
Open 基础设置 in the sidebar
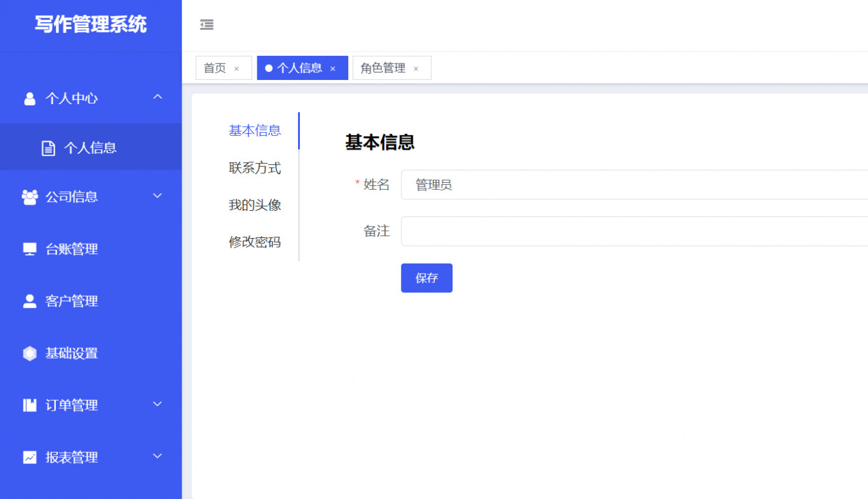coord(91,353)
